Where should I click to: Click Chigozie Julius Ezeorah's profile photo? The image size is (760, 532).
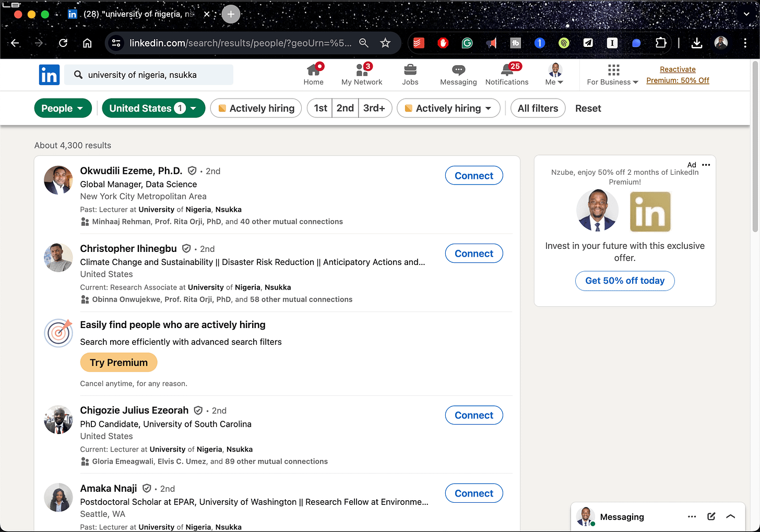click(58, 419)
